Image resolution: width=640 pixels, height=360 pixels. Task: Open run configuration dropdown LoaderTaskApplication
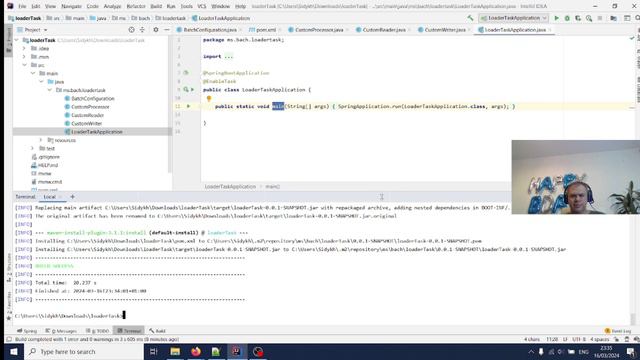point(513,18)
